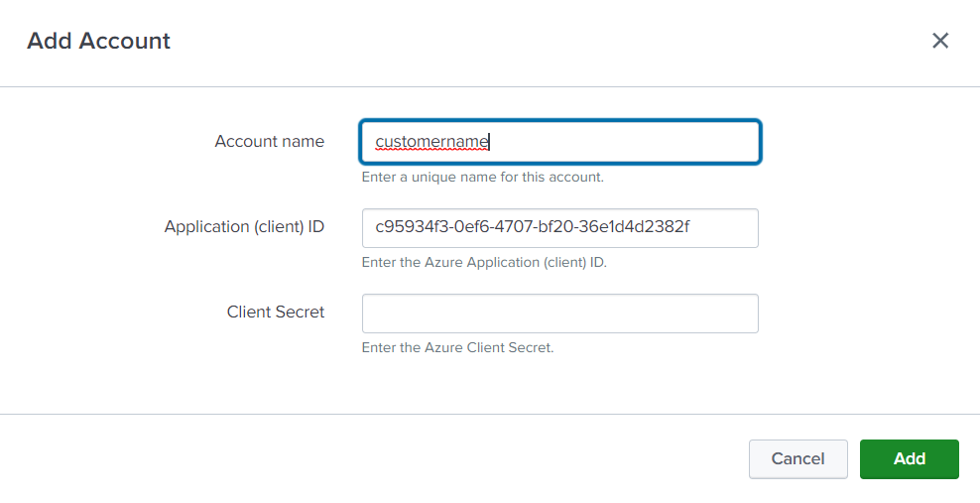Click blank space right of "customername" text
This screenshot has height=503, width=980.
(x=625, y=142)
